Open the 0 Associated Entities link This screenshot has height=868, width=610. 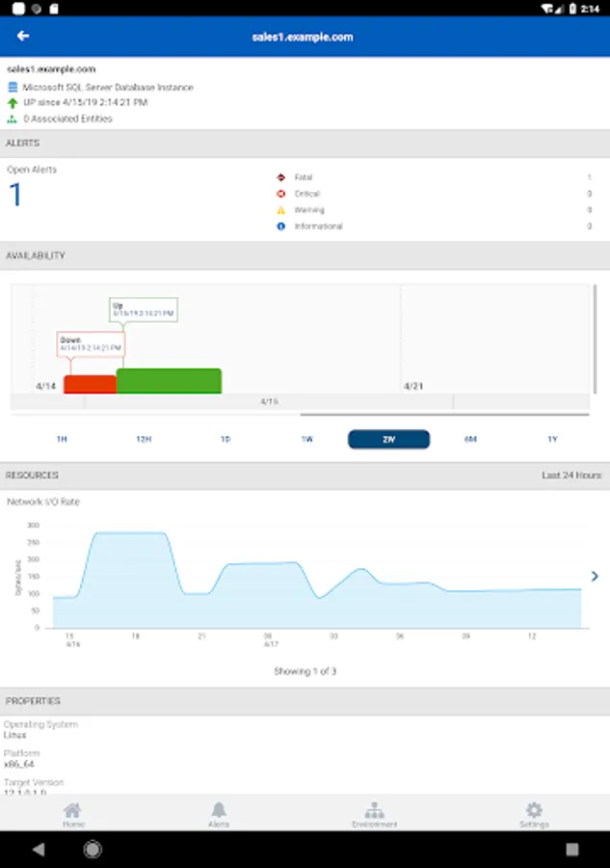point(68,119)
